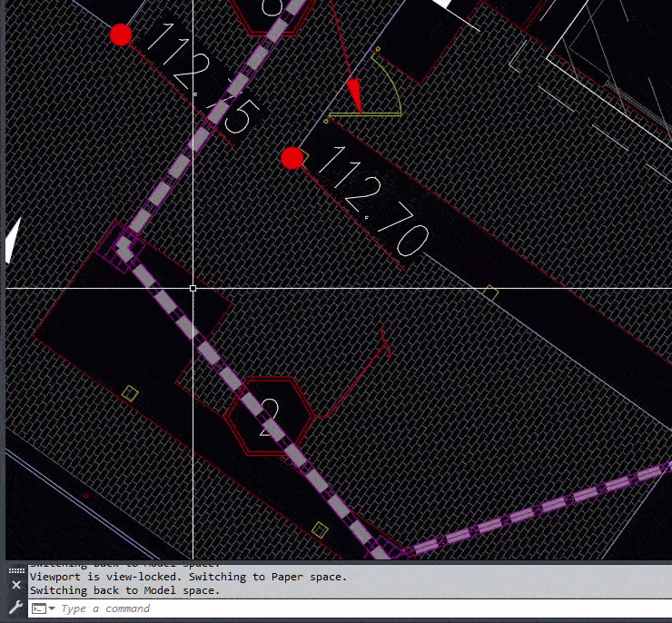Click the command prompt icon
Viewport: 672px width, 623px height.
coord(39,608)
